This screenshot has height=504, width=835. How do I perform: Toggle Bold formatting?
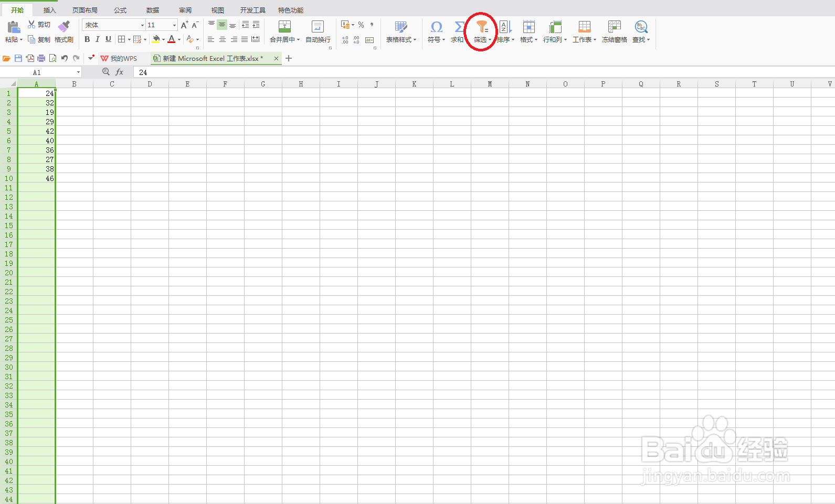[x=87, y=39]
